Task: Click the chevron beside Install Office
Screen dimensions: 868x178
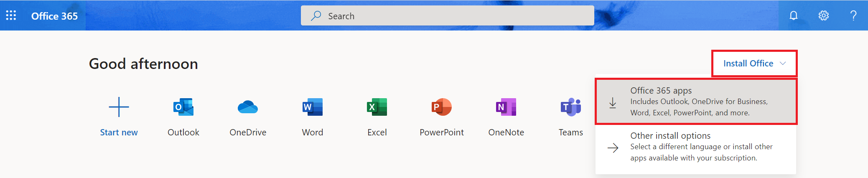Action: [x=783, y=64]
